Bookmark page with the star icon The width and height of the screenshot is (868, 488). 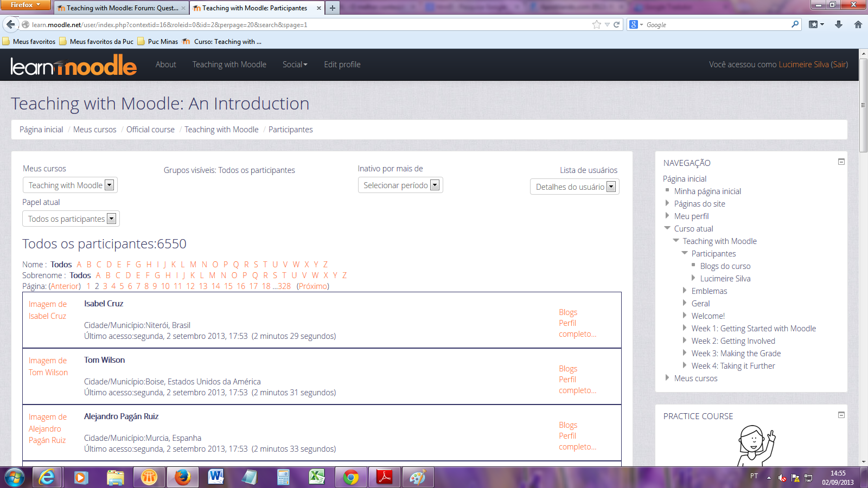[x=597, y=24]
